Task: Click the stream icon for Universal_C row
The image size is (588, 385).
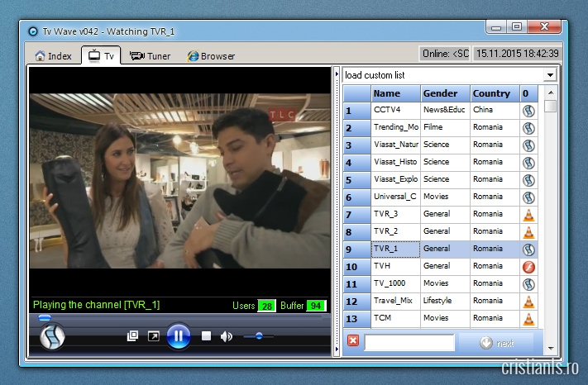Action: [528, 197]
